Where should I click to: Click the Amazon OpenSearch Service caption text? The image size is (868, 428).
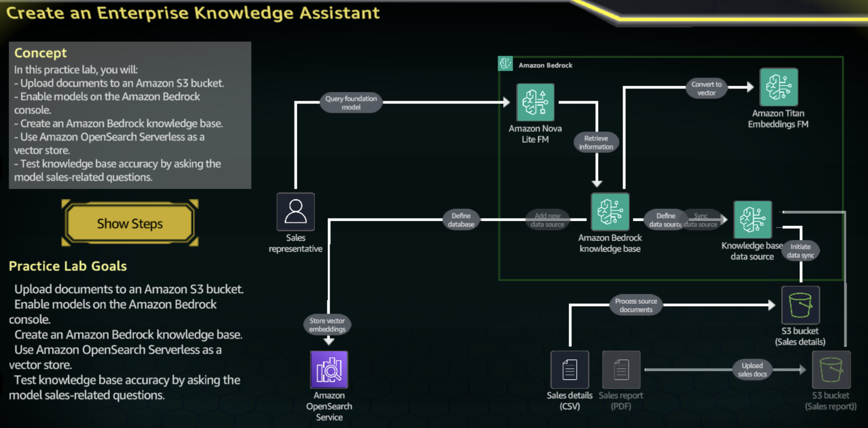329,406
